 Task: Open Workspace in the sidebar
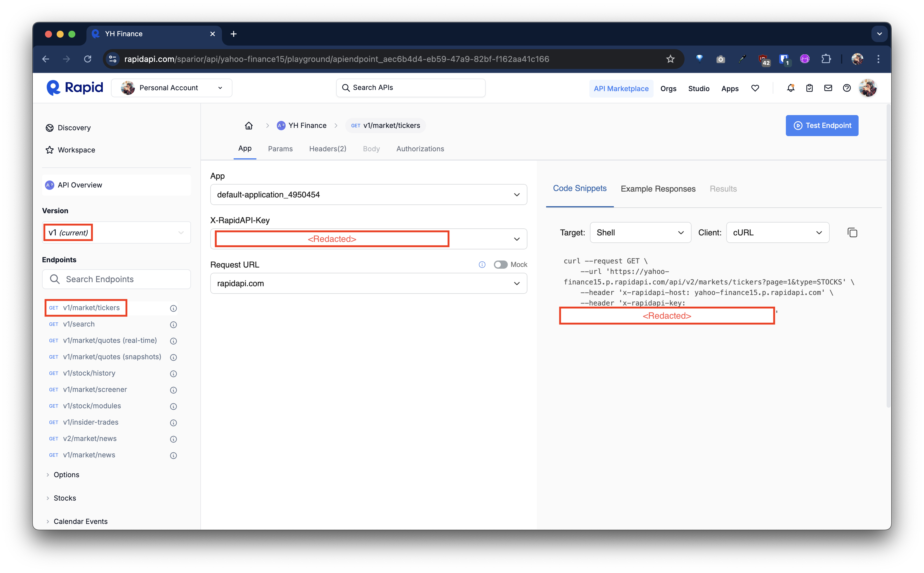(70, 150)
